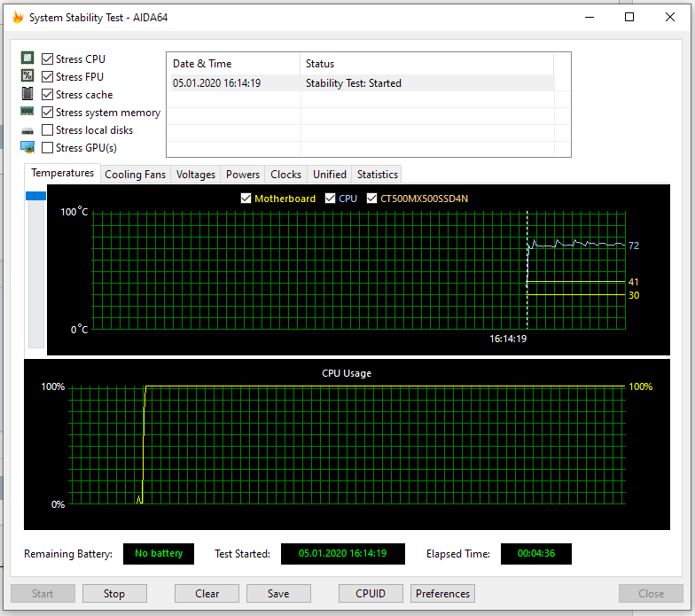Viewport: 695px width, 616px height.
Task: Click the Date & Time column header
Action: click(234, 64)
